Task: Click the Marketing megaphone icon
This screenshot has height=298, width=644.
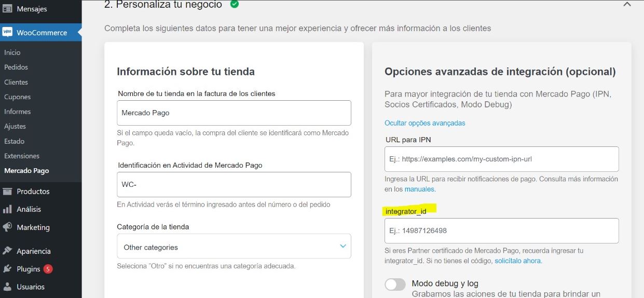Action: [7, 227]
